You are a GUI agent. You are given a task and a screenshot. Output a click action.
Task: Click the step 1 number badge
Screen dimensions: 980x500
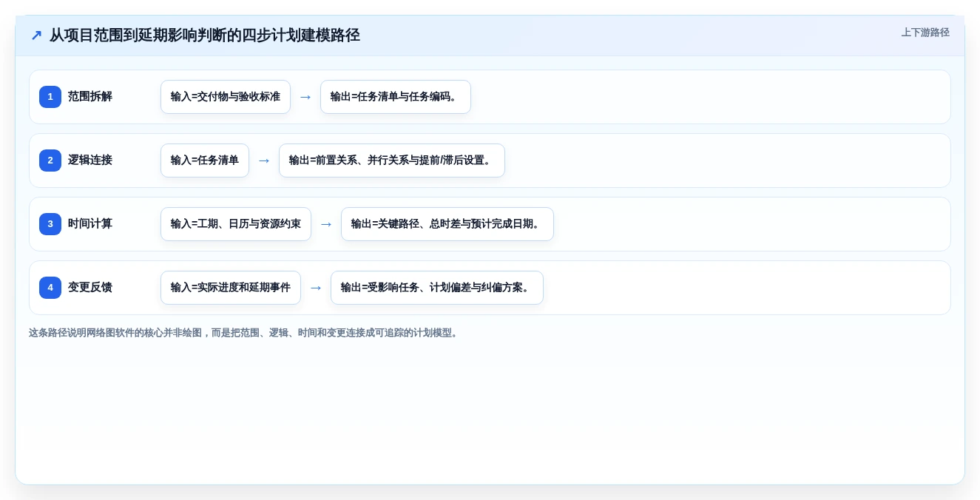[50, 97]
